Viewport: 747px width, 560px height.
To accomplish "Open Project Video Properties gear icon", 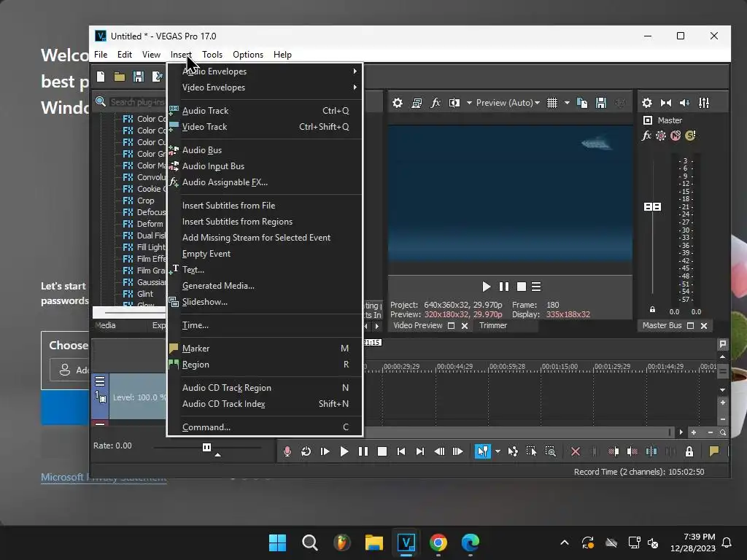I will pos(398,103).
